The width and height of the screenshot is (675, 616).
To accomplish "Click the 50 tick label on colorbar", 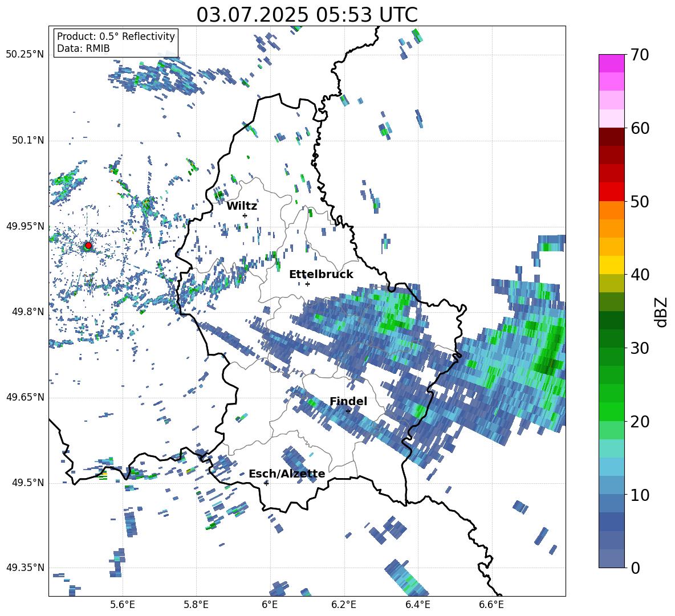I will [639, 201].
